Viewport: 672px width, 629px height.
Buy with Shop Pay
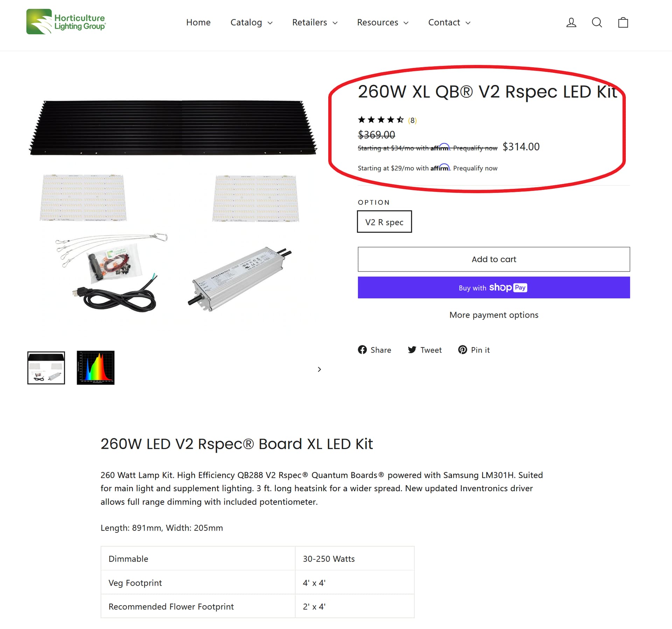(x=494, y=288)
